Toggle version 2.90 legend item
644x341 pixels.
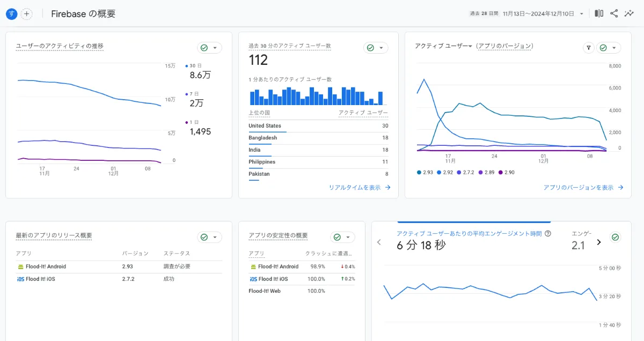pos(507,173)
